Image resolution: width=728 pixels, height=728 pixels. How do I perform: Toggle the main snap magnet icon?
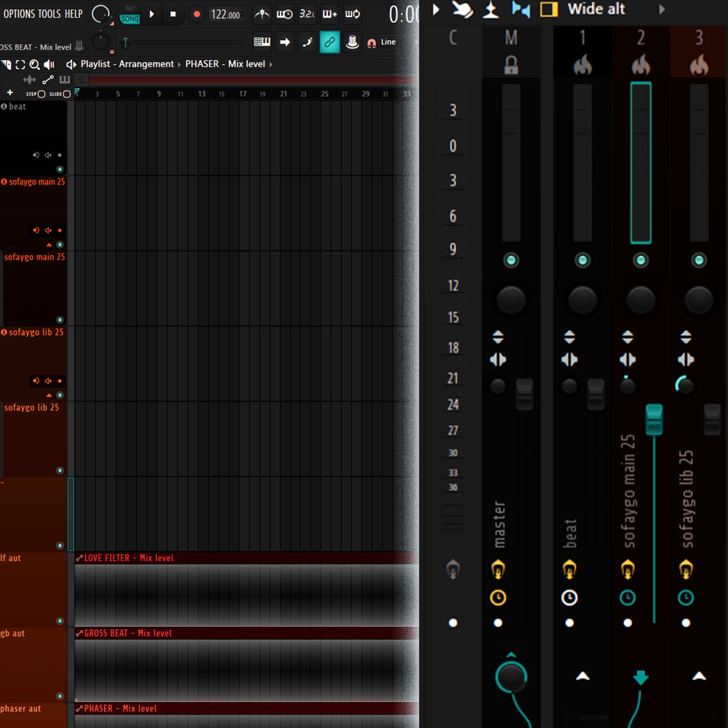(371, 43)
